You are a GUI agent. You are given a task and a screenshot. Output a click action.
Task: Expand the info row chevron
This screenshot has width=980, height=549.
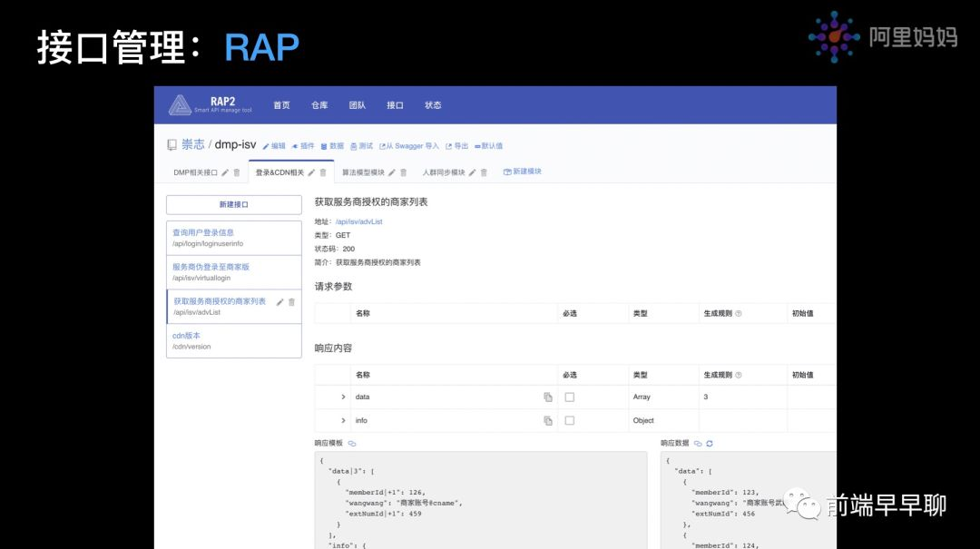(x=343, y=421)
